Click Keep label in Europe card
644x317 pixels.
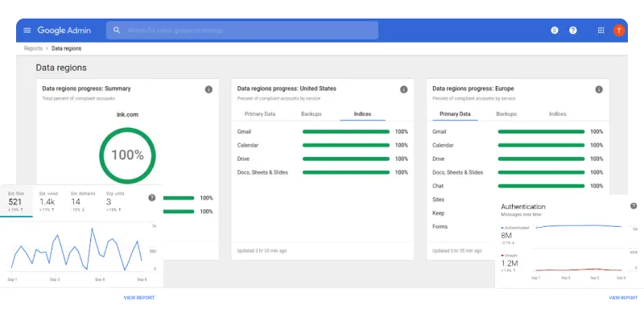pos(438,213)
